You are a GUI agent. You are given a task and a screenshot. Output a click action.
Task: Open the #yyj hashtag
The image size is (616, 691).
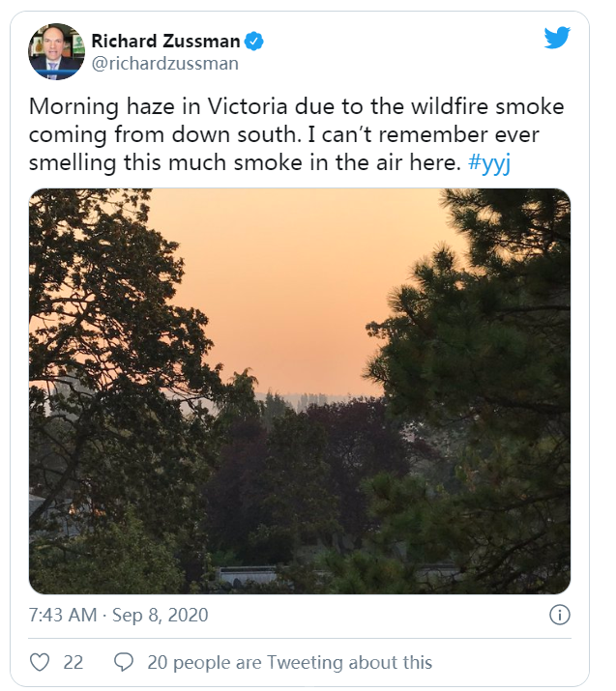[488, 162]
